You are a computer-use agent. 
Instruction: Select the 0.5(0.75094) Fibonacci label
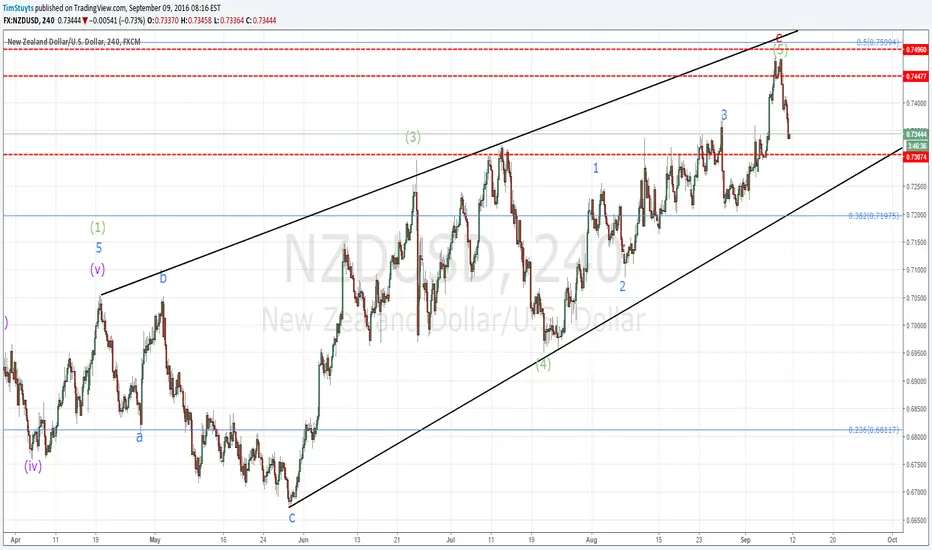877,42
